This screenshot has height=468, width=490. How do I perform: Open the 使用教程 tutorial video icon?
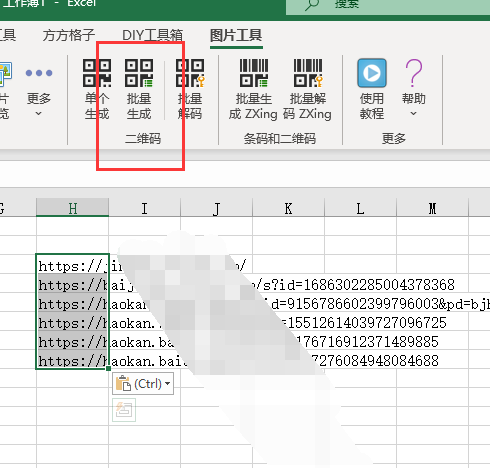tap(372, 73)
